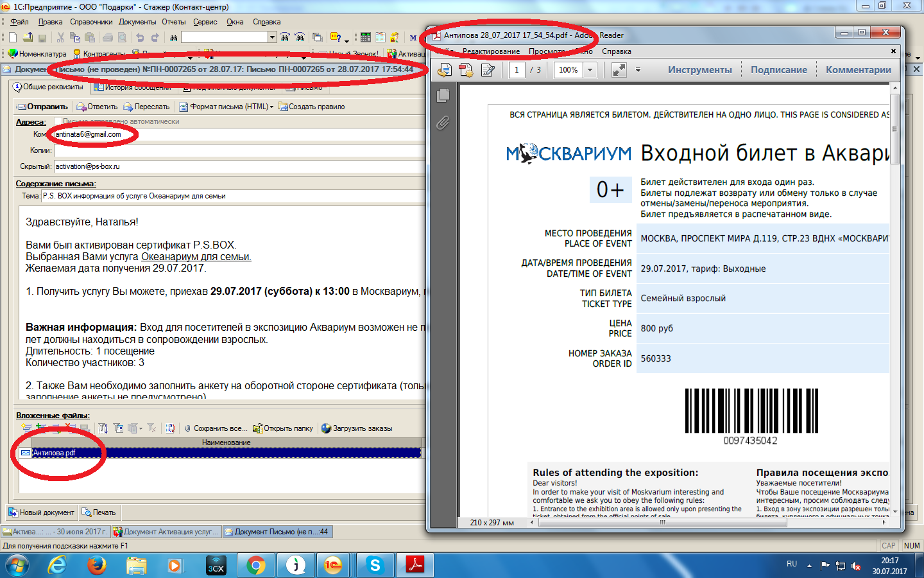924x578 pixels.
Task: Click Adobe Reader create PDF icon with star
Action: [x=466, y=70]
